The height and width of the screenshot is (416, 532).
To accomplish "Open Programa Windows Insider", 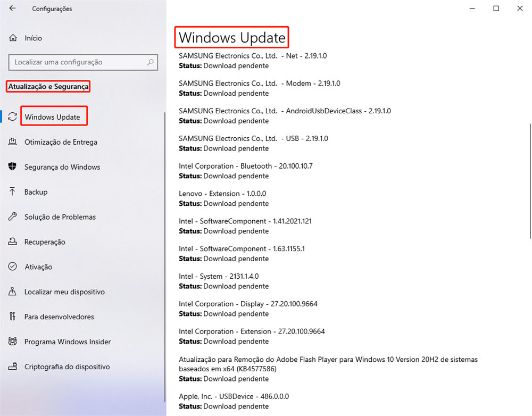I will pyautogui.click(x=68, y=342).
